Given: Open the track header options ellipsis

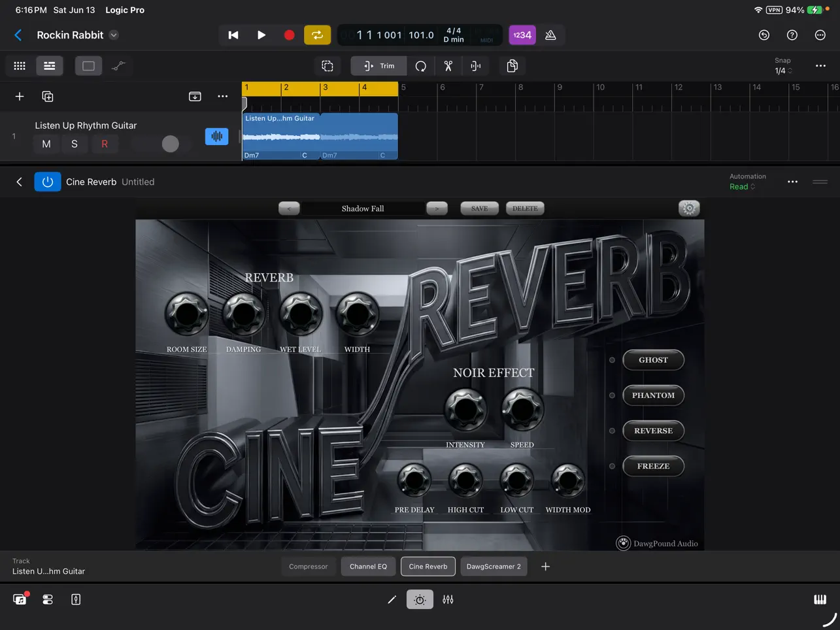Looking at the screenshot, I should (x=223, y=97).
